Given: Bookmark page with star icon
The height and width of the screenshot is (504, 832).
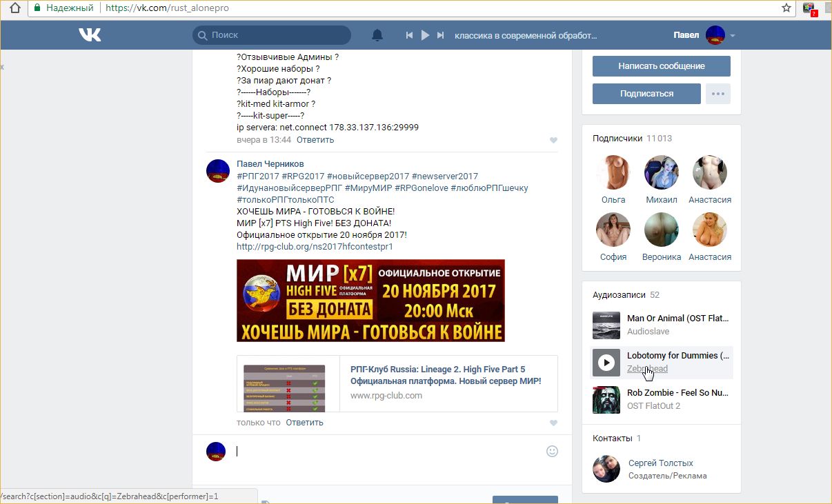Looking at the screenshot, I should (786, 8).
